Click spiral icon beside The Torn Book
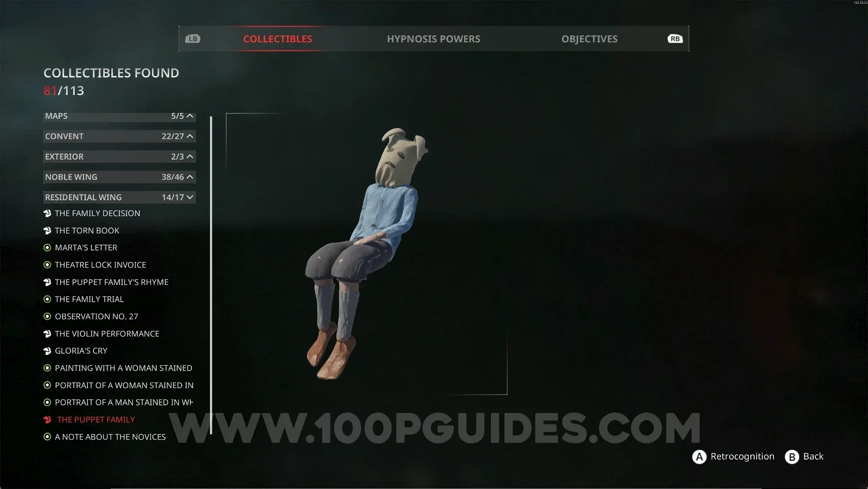This screenshot has height=489, width=868. 47,231
